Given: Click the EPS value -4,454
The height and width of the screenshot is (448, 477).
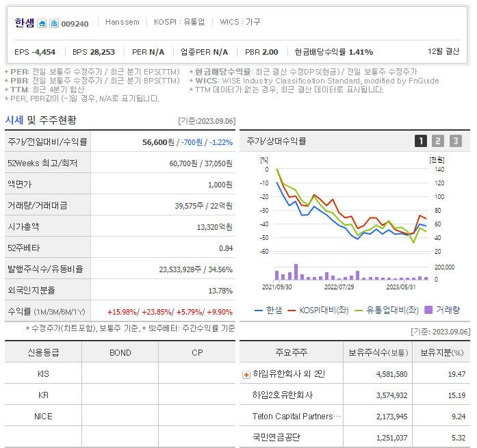Looking at the screenshot, I should 44,52.
